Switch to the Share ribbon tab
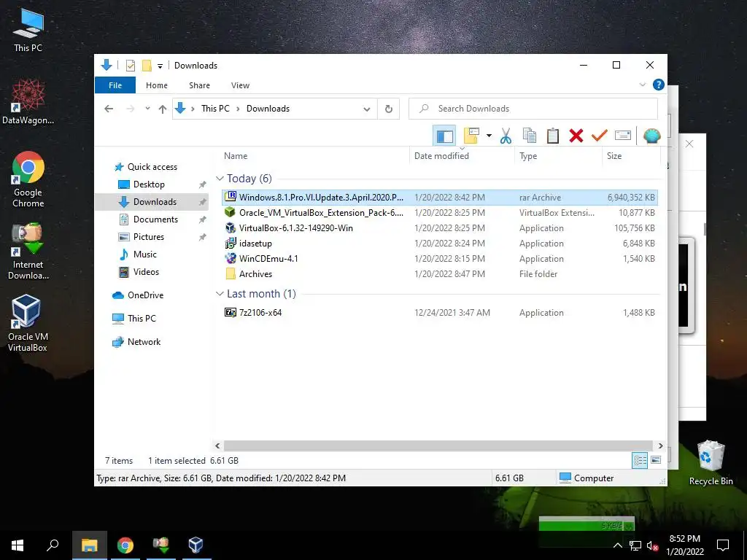The height and width of the screenshot is (560, 747). coord(199,85)
